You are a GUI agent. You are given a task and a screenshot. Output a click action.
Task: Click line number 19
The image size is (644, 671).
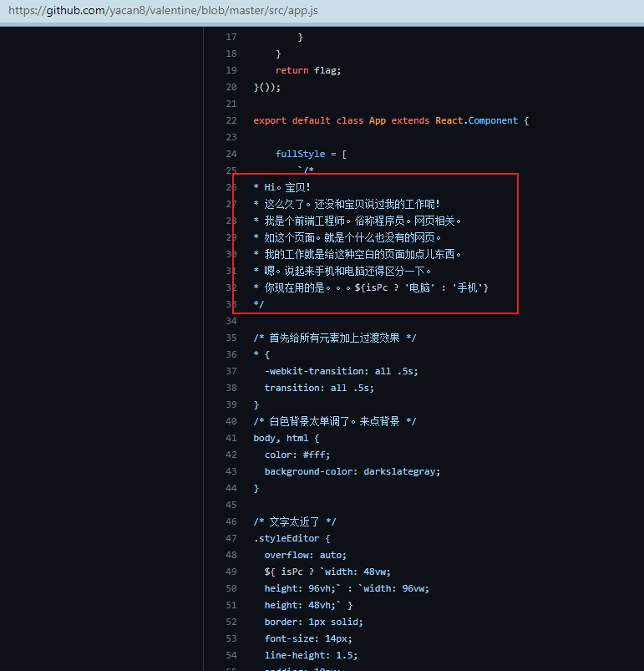tap(231, 70)
